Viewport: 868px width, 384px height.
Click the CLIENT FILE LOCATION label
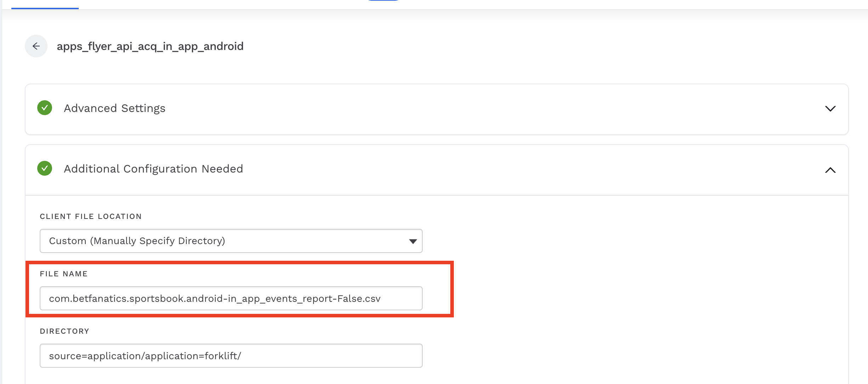pyautogui.click(x=91, y=216)
